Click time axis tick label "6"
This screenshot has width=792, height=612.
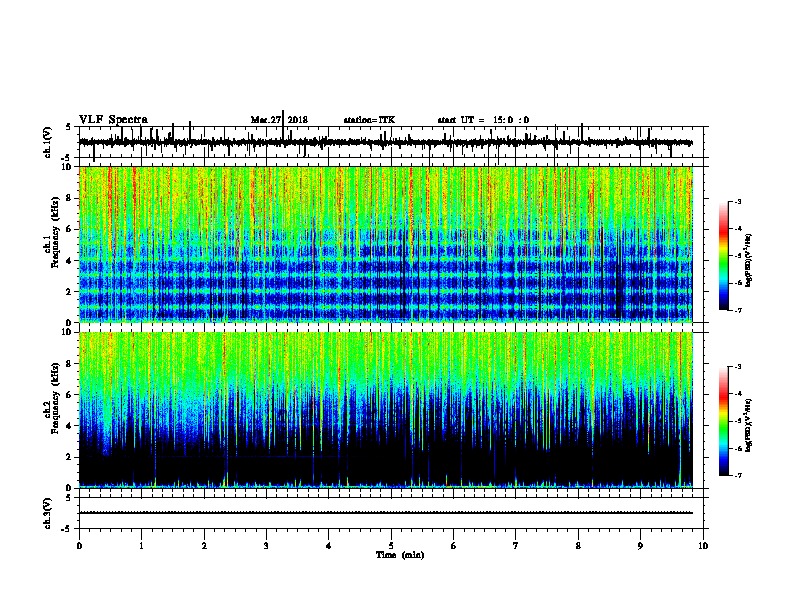click(x=454, y=546)
